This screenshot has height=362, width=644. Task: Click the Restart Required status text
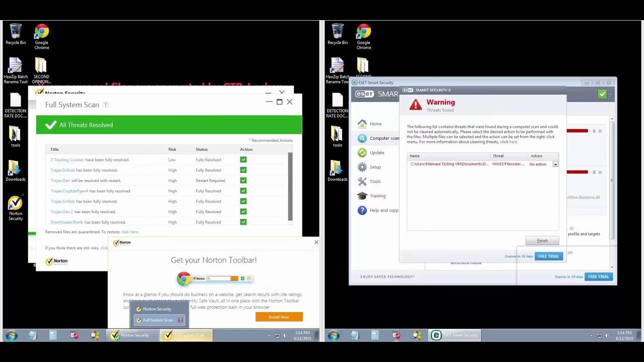pyautogui.click(x=210, y=180)
